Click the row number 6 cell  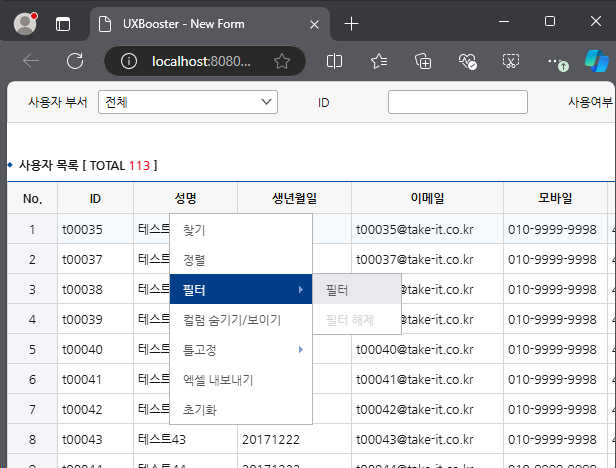[x=33, y=379]
